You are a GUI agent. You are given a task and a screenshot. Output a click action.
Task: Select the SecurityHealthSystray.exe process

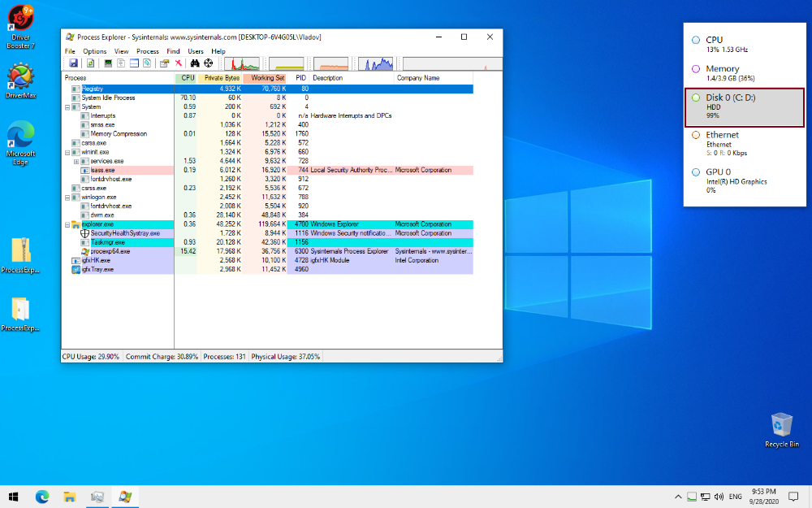pos(267,233)
